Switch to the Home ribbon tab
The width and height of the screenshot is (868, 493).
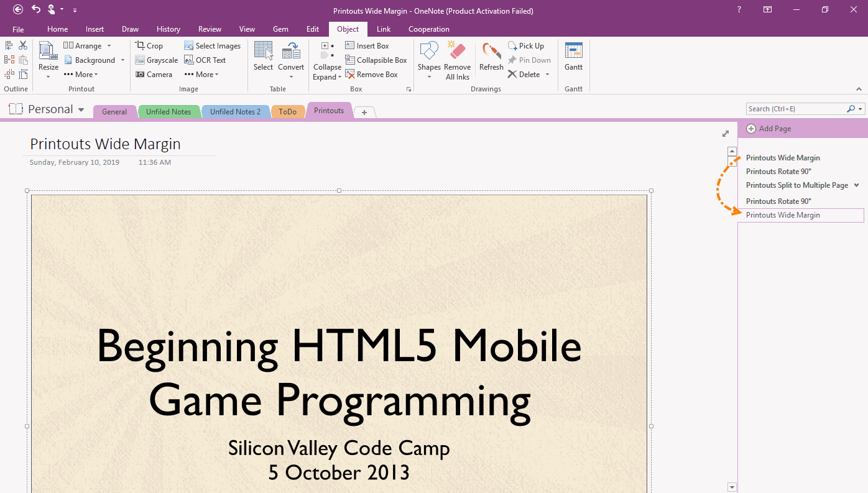pyautogui.click(x=58, y=29)
